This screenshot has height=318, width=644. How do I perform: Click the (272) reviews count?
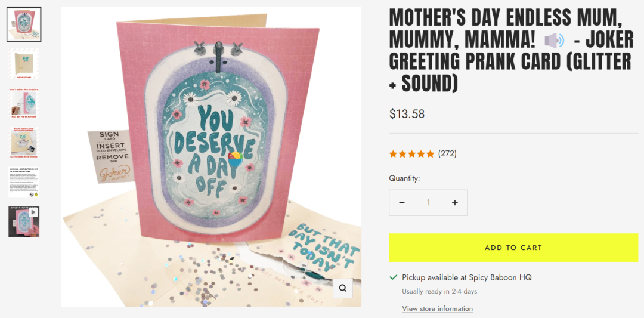click(447, 153)
